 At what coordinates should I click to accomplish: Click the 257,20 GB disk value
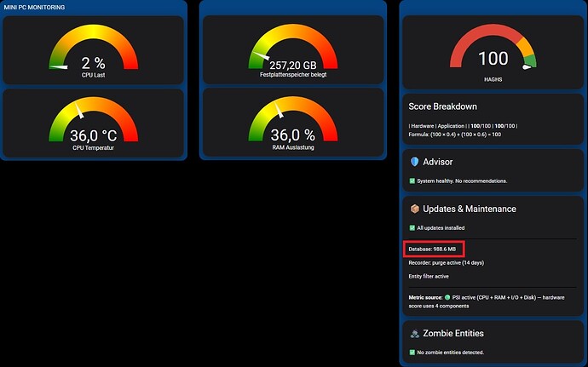click(x=293, y=66)
